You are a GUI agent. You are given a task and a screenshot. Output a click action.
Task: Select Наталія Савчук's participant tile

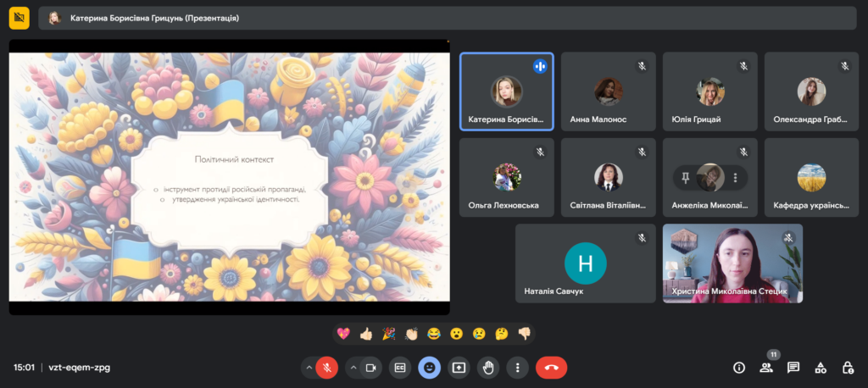[585, 263]
